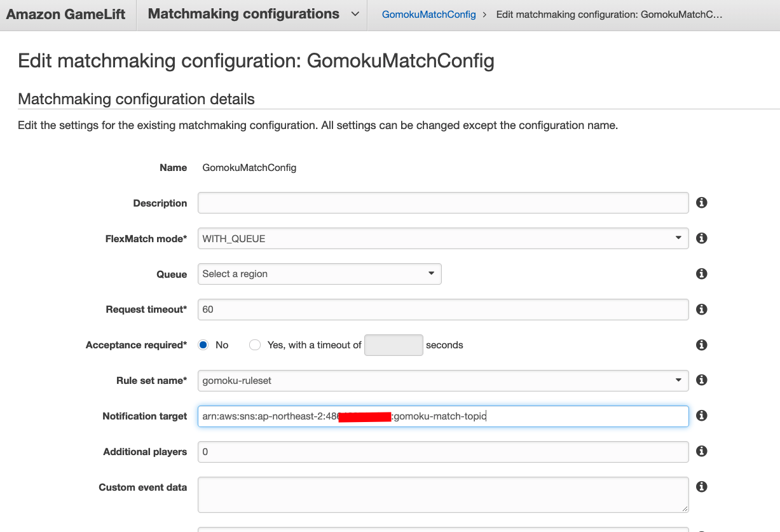Click the 'FlexMatch mode*' field label
The image size is (780, 532).
pos(146,239)
